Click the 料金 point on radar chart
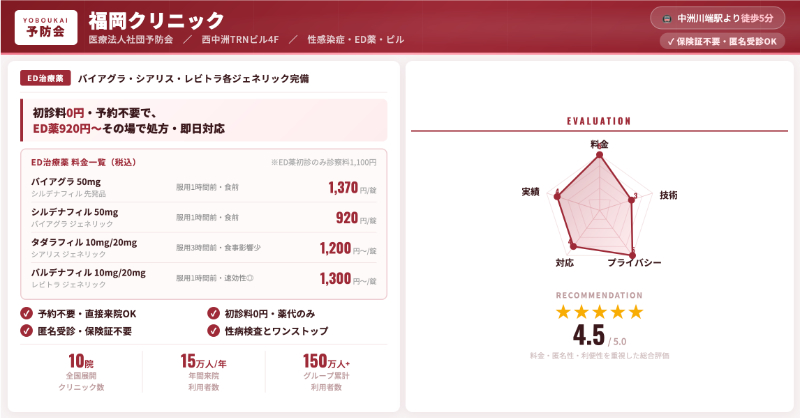This screenshot has width=800, height=418. [599, 156]
